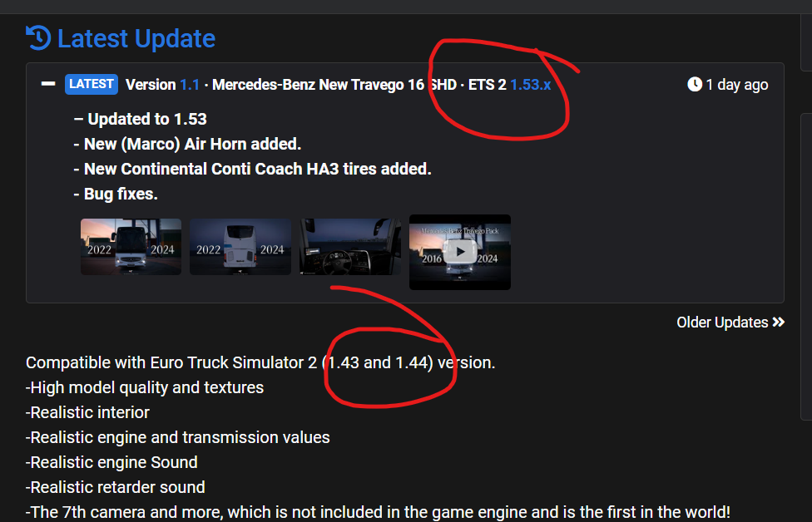Click the 1 day ago timestamp
The image size is (812, 522).
[x=737, y=85]
